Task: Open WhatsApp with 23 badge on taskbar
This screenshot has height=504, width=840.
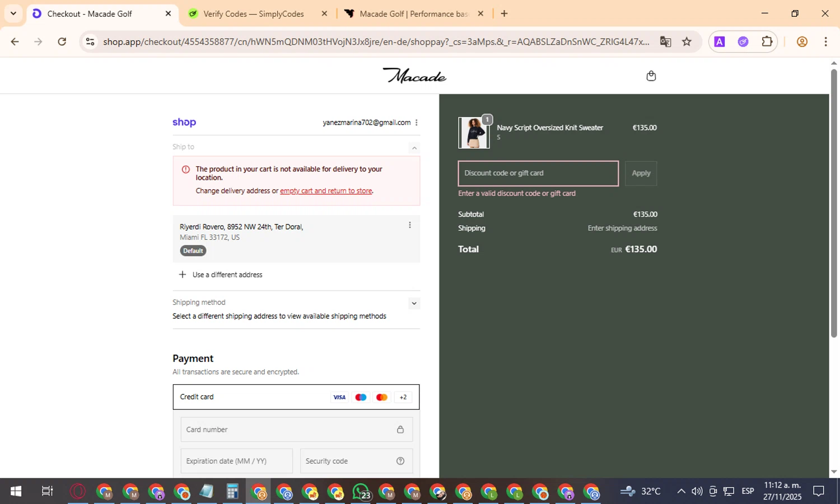Action: pyautogui.click(x=361, y=491)
